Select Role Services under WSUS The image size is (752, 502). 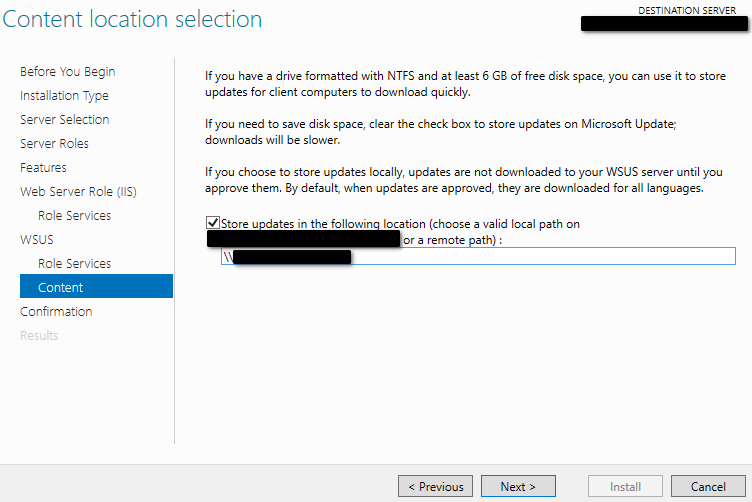click(74, 263)
